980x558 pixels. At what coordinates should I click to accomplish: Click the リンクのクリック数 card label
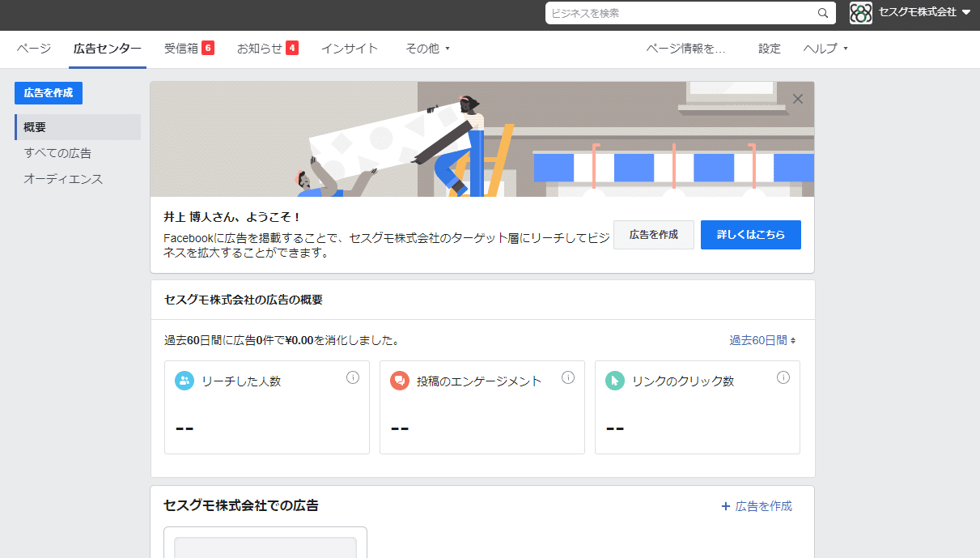point(683,381)
